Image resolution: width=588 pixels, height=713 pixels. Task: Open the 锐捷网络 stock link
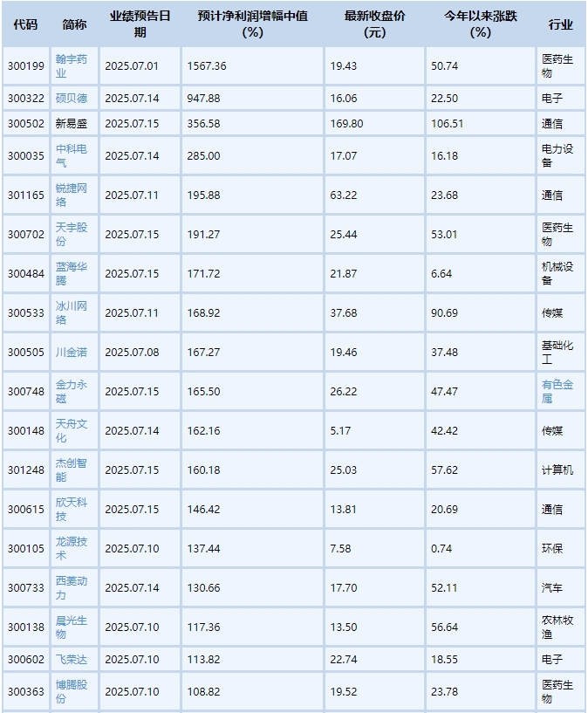(x=72, y=195)
